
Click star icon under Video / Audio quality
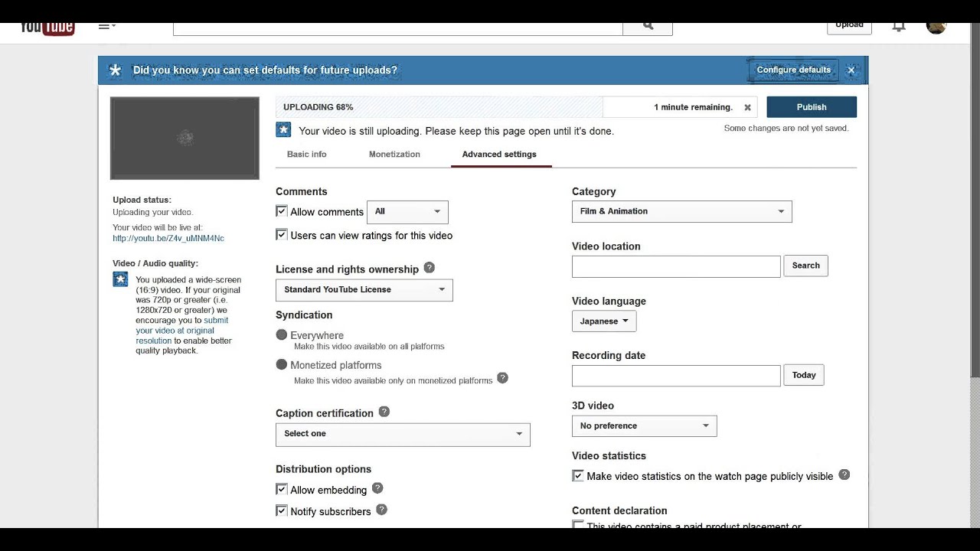(x=120, y=279)
